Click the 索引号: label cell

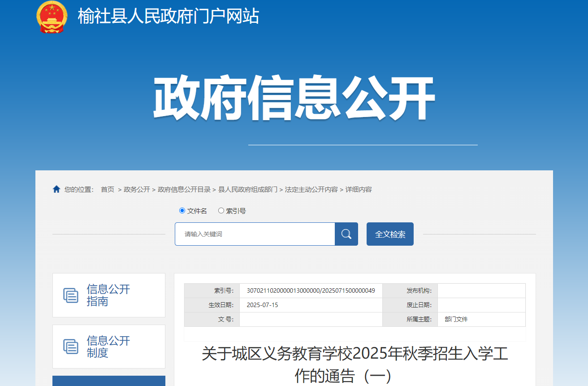tap(212, 291)
